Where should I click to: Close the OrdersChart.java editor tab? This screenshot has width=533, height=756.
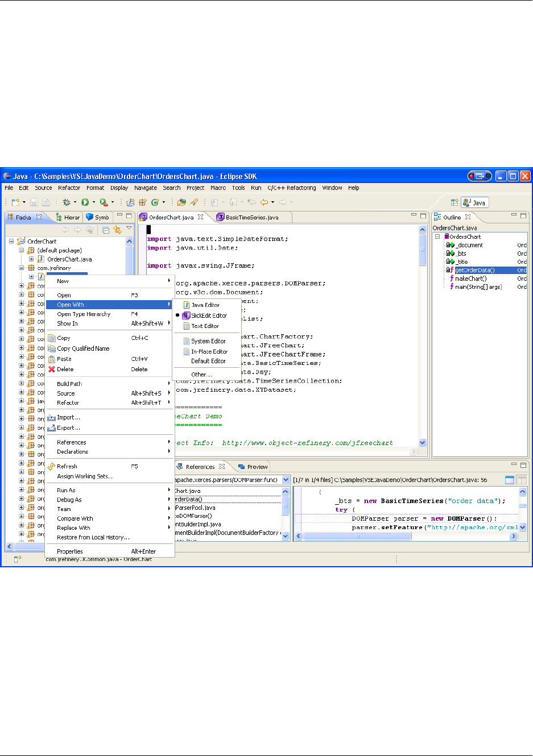coord(200,217)
